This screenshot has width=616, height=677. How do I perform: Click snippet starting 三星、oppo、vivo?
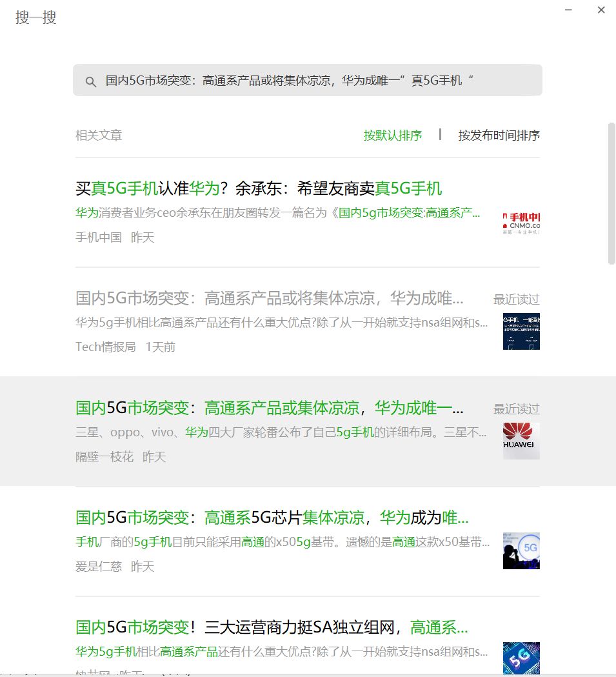(281, 432)
